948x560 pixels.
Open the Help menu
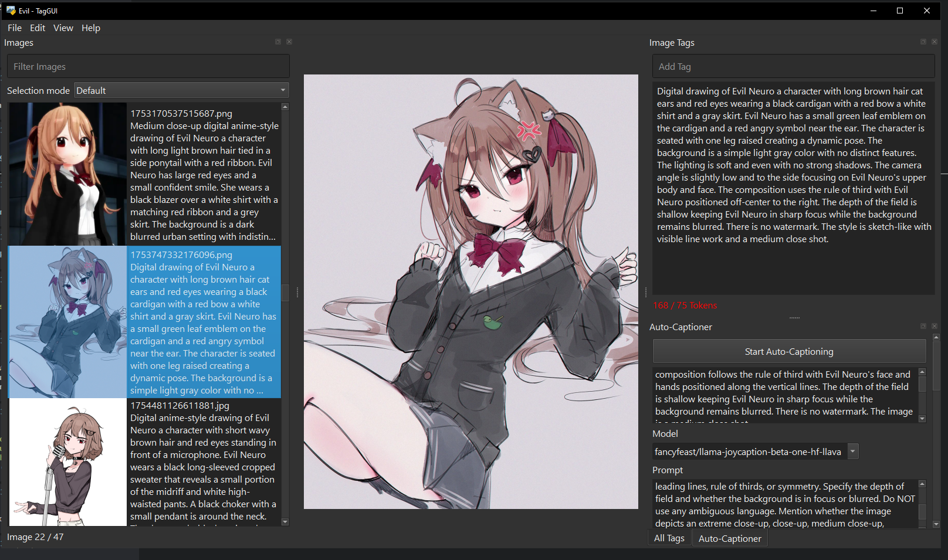click(91, 28)
